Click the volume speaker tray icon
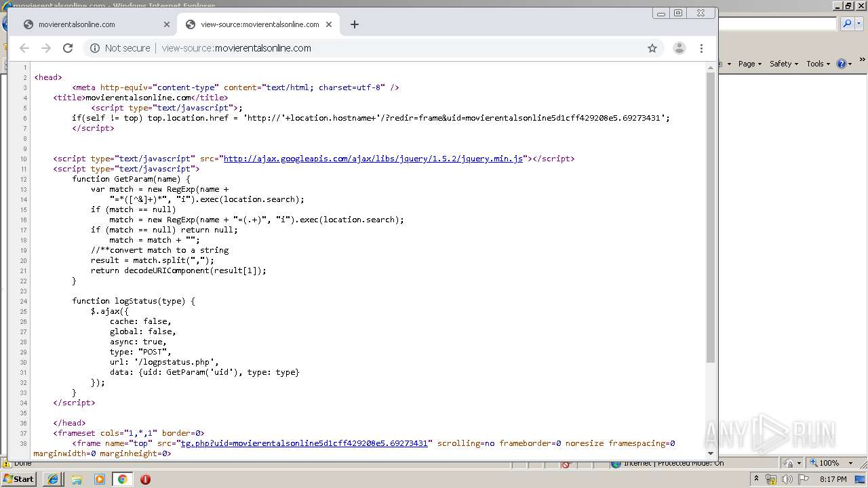Image resolution: width=868 pixels, height=488 pixels. coord(787,479)
